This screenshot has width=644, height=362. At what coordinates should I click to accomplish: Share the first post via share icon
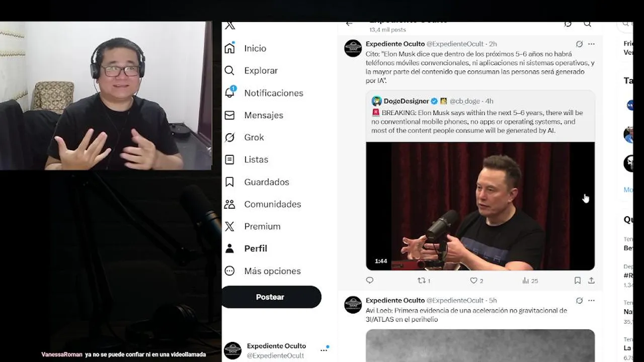[591, 281]
